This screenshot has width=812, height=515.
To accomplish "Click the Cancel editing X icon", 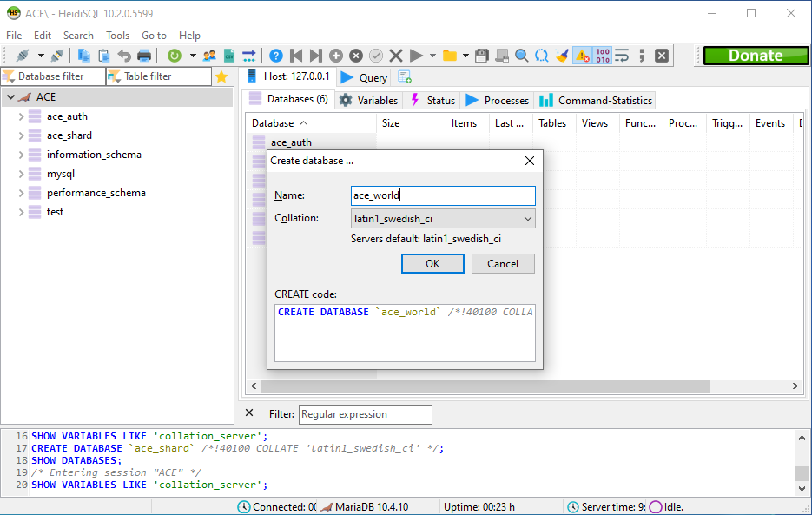I will point(396,56).
